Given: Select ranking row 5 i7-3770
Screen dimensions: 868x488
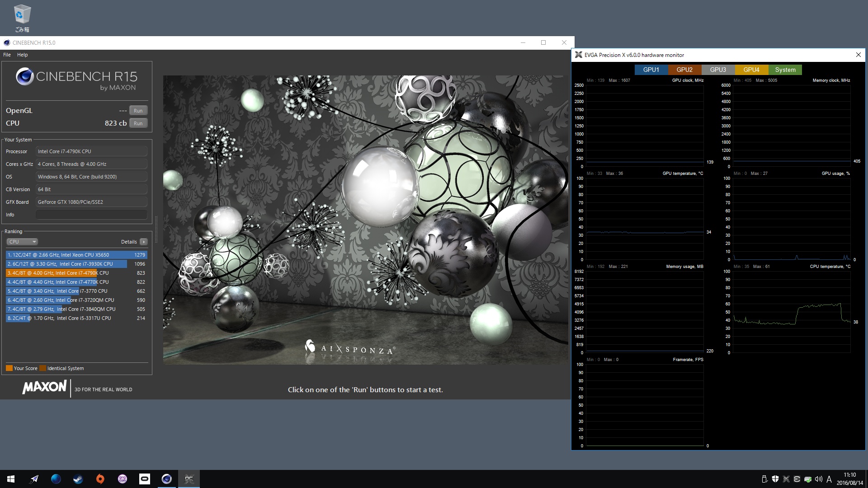Looking at the screenshot, I should pyautogui.click(x=76, y=291).
